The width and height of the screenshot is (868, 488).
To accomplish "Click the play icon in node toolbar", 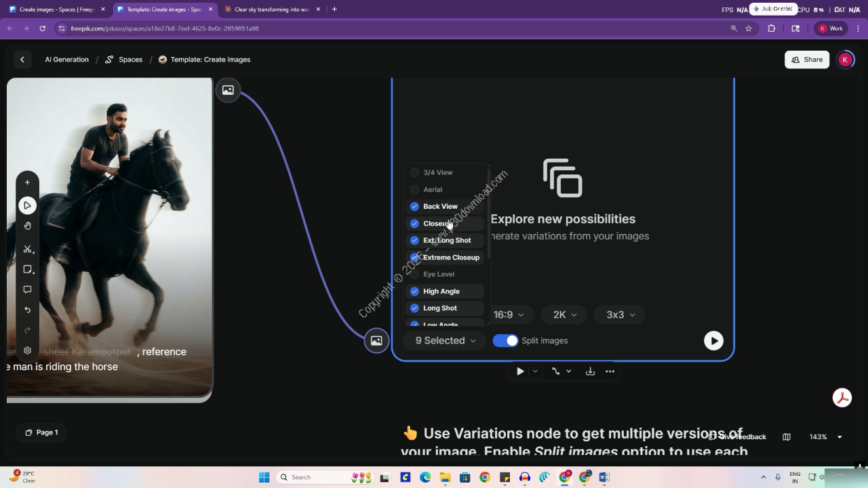I will pos(520,371).
